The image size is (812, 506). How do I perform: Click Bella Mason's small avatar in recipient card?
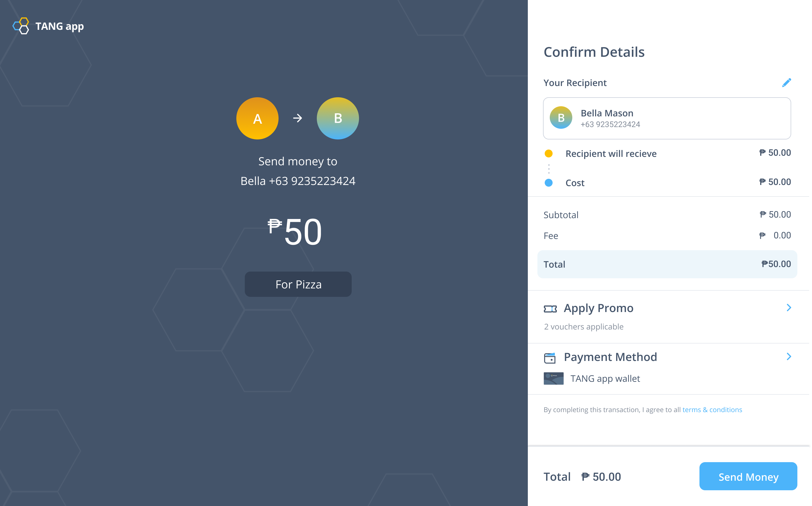pos(561,118)
